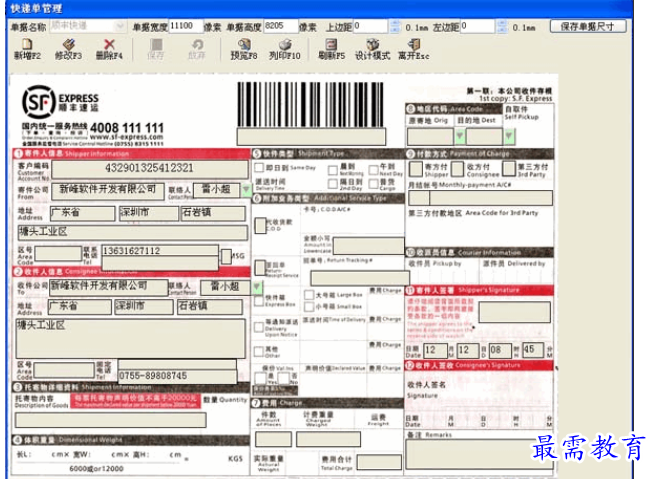The height and width of the screenshot is (479, 654).
Task: Click the 上边距 top margin field
Action: point(370,26)
